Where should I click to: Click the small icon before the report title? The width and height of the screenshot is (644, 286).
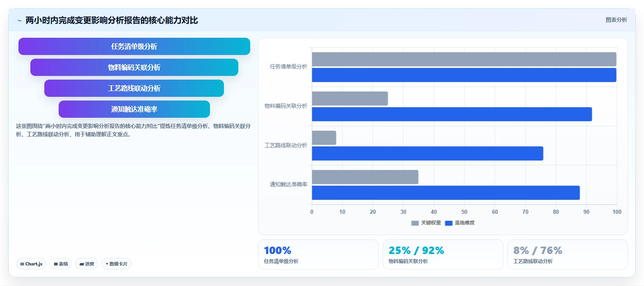click(19, 21)
